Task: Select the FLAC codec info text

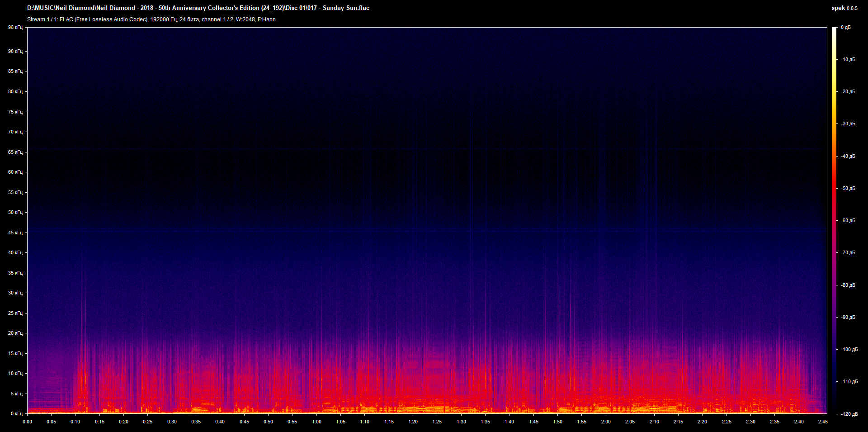Action: coord(105,19)
